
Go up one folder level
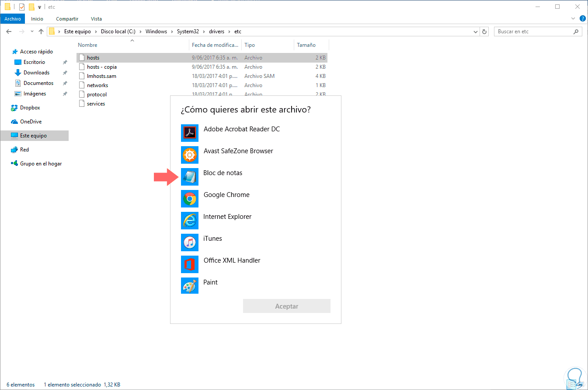click(41, 32)
